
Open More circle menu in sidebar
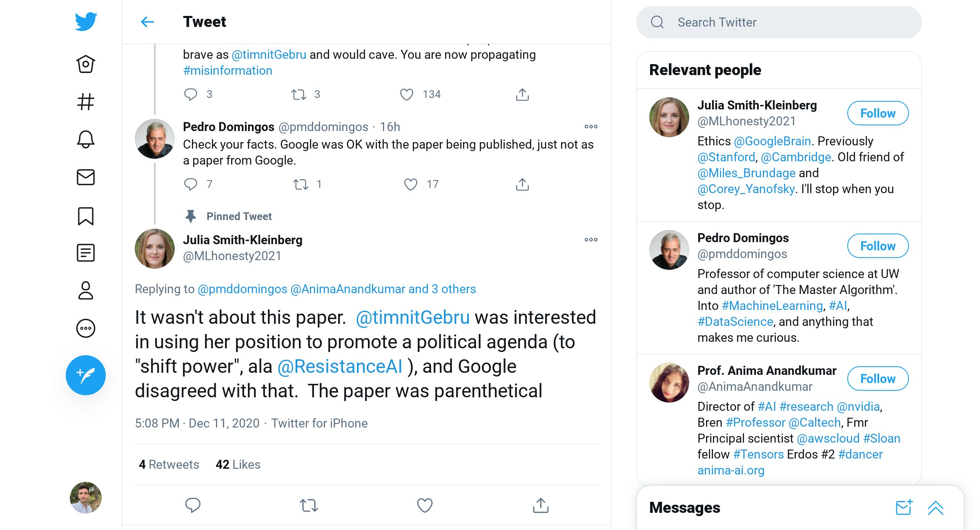coord(86,328)
